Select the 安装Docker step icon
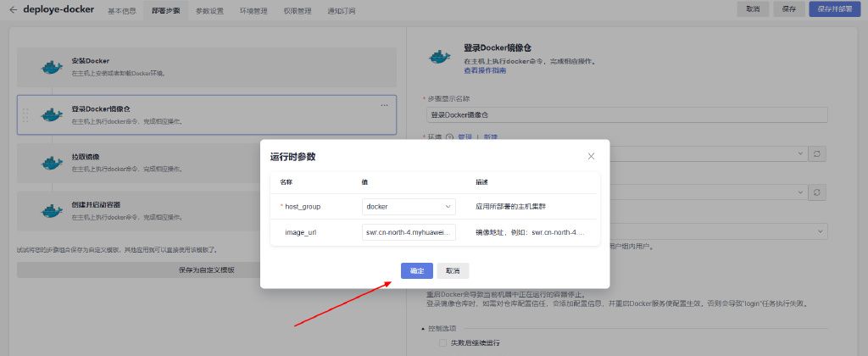This screenshot has width=868, height=356. 52,67
